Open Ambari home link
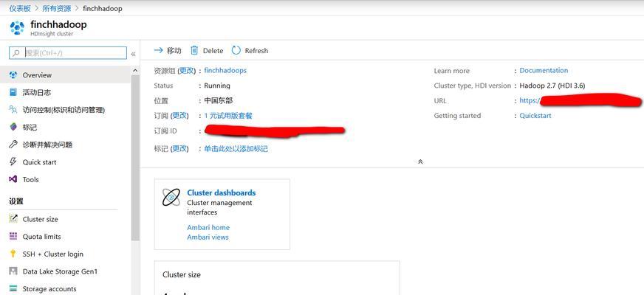 pyautogui.click(x=208, y=227)
